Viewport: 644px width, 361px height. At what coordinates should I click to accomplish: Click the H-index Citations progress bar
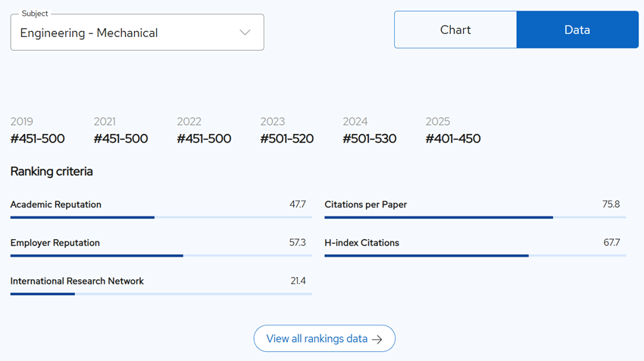475,256
